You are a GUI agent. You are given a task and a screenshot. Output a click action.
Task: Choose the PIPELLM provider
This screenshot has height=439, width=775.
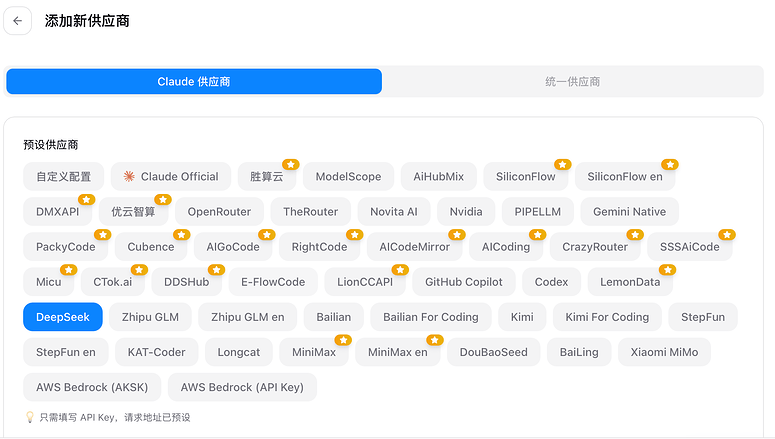[538, 212]
